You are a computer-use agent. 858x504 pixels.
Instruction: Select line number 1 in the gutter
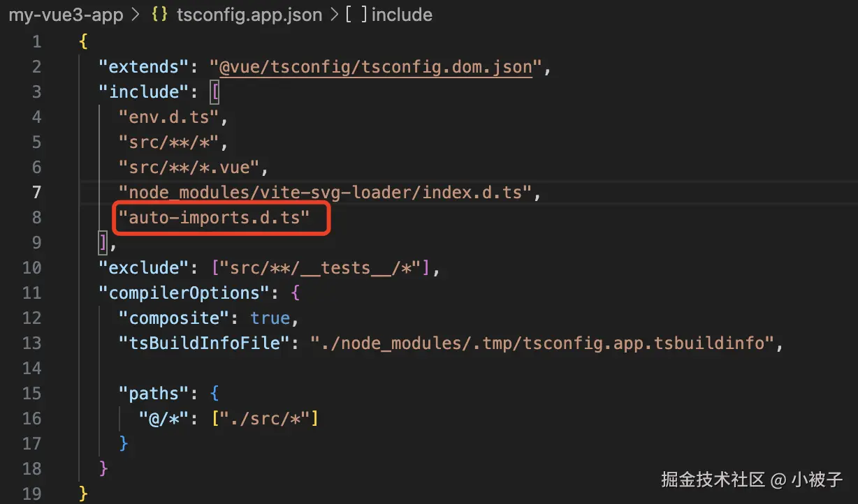36,42
